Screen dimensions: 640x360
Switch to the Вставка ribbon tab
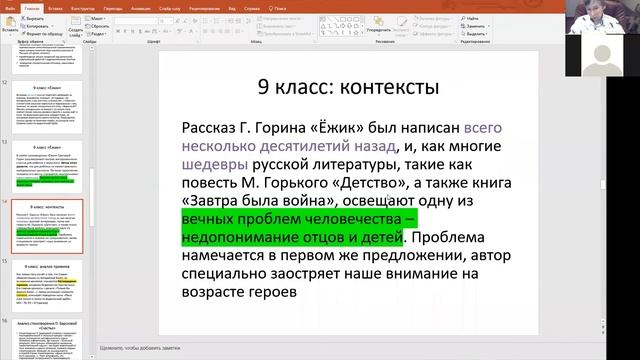[x=55, y=8]
